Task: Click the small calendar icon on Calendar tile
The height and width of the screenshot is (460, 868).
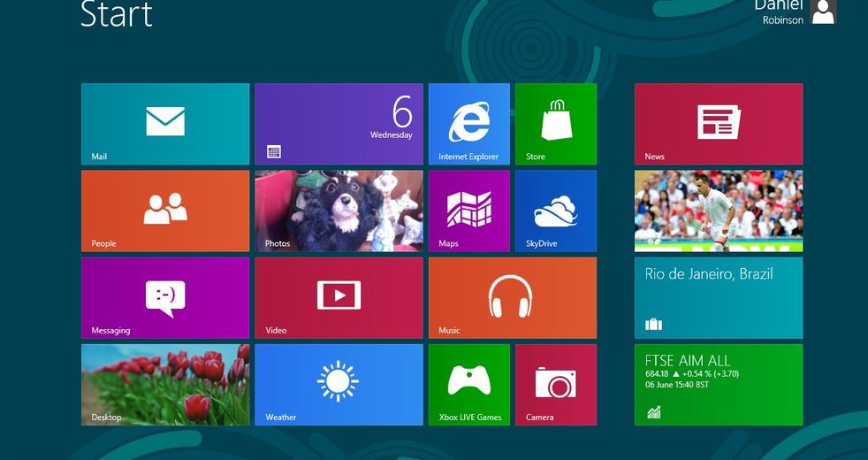Action: pyautogui.click(x=274, y=151)
